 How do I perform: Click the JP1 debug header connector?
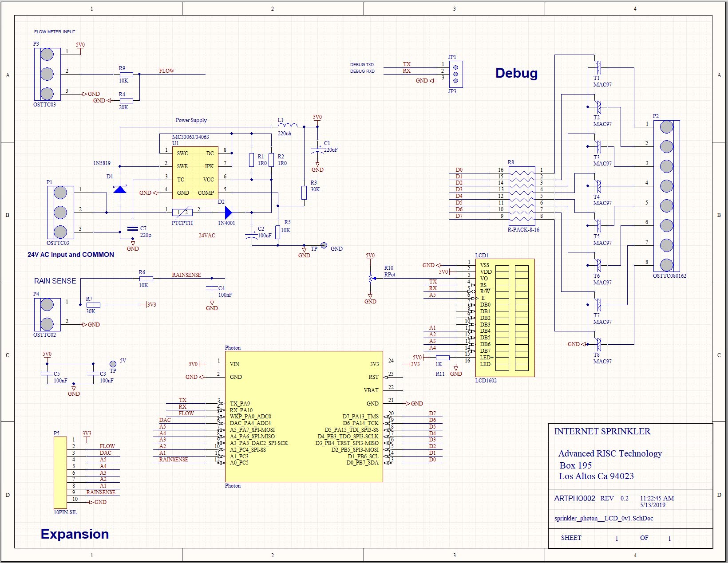click(x=456, y=74)
